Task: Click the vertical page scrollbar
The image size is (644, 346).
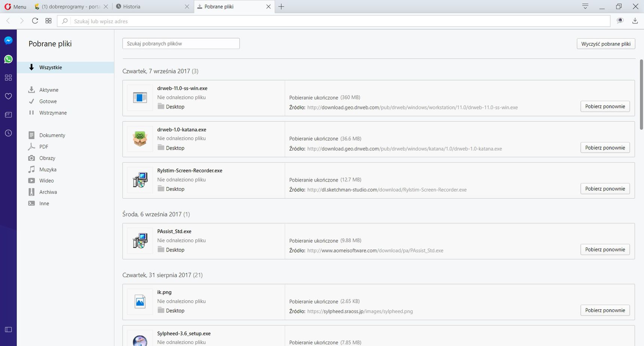Action: point(641,94)
